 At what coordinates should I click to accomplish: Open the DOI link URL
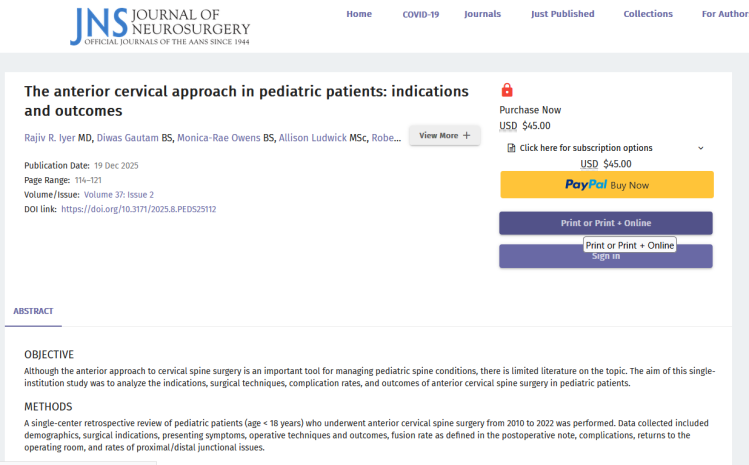click(x=139, y=209)
